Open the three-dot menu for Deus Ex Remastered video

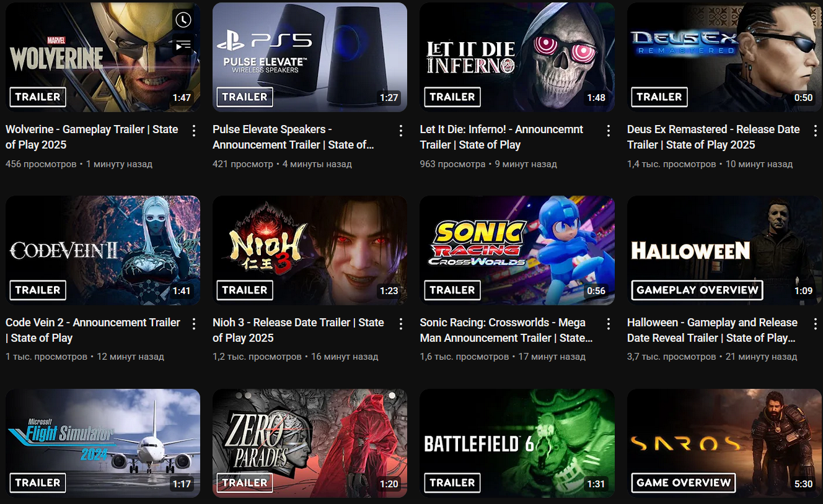(816, 131)
